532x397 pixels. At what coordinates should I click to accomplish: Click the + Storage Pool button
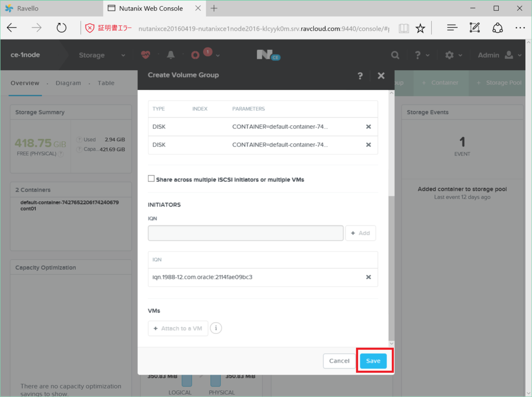[499, 83]
